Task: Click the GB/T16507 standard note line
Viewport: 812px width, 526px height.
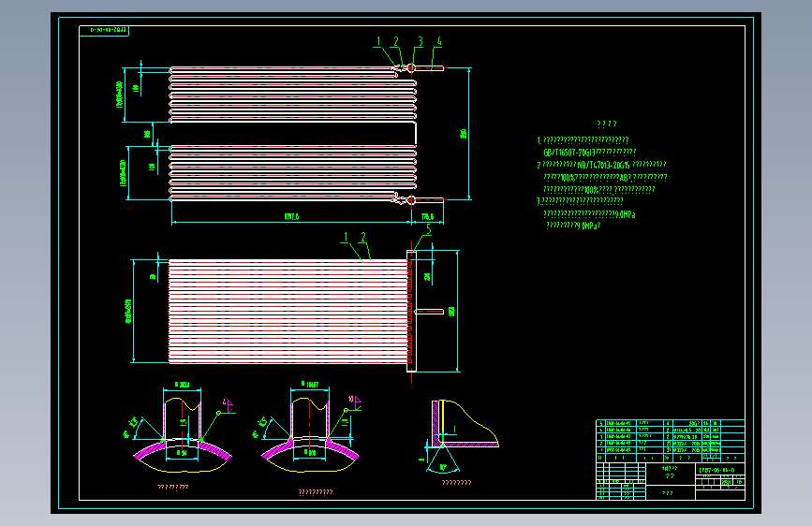Action: 589,153
